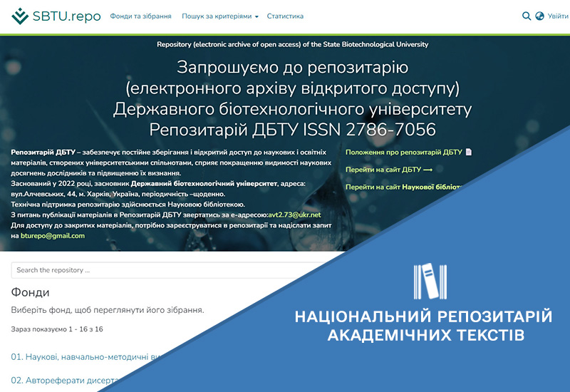Click the Національний репозитарій book icon
Image resolution: width=570 pixels, height=392 pixels.
click(x=430, y=281)
